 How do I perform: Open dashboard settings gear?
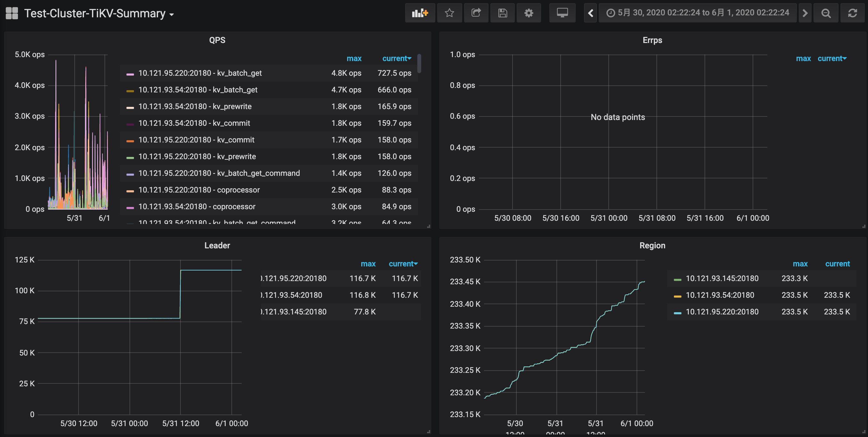coord(529,13)
